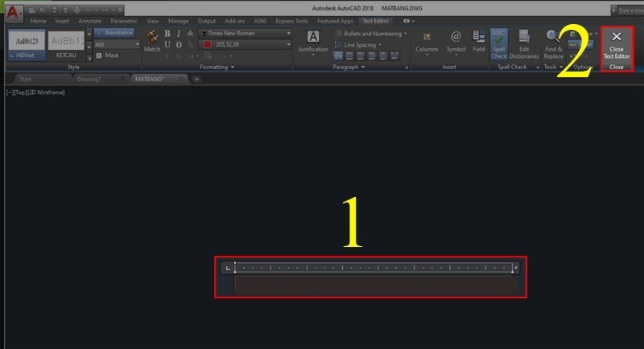Open the Paragraph dialog launcher arrow
The width and height of the screenshot is (644, 349).
[407, 68]
